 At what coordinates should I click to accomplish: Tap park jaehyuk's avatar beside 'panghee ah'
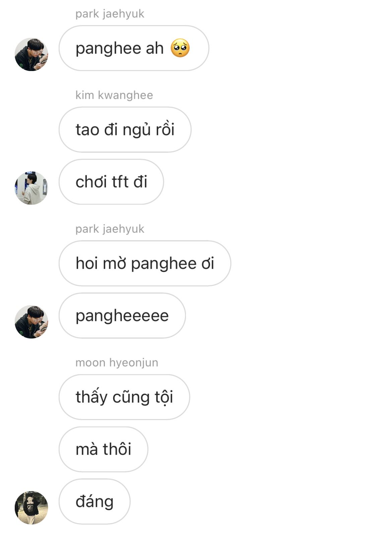click(x=31, y=54)
